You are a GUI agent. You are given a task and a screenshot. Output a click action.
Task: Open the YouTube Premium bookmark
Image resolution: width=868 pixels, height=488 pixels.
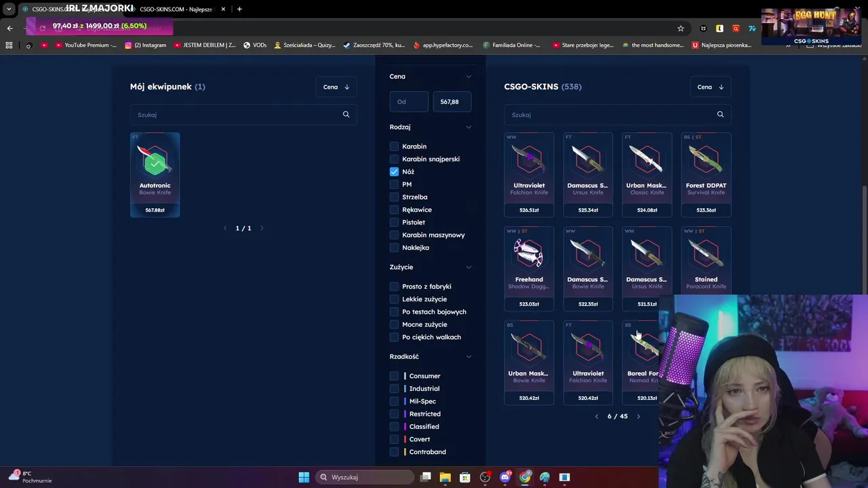point(86,45)
